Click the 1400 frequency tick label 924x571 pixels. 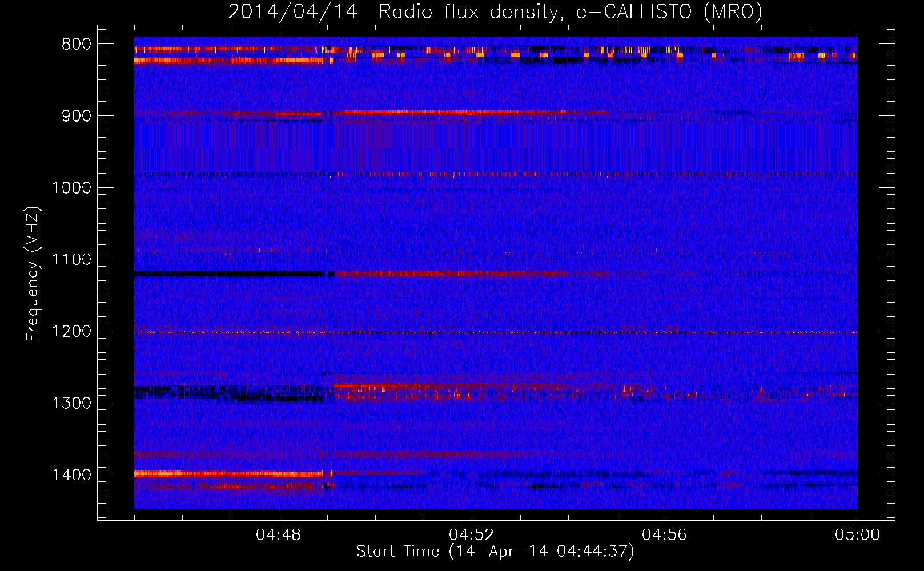pos(71,475)
